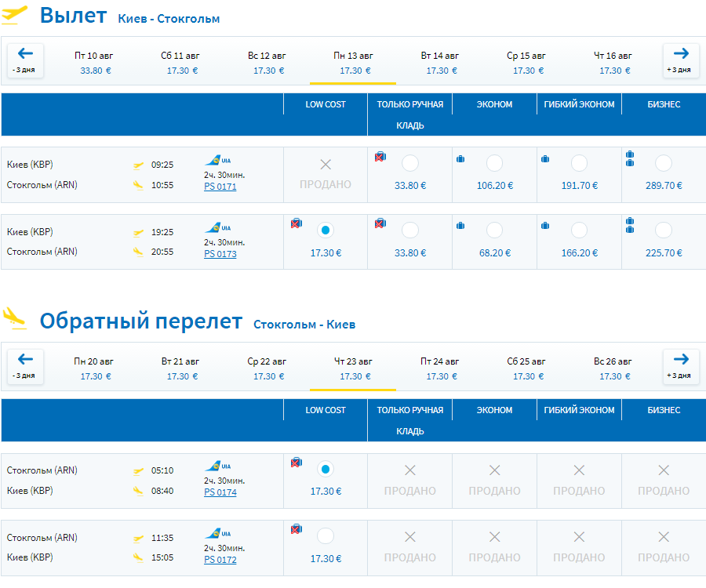The image size is (706, 588).
Task: Select the 68.20 € Economy fare for PS 0173
Action: point(494,230)
